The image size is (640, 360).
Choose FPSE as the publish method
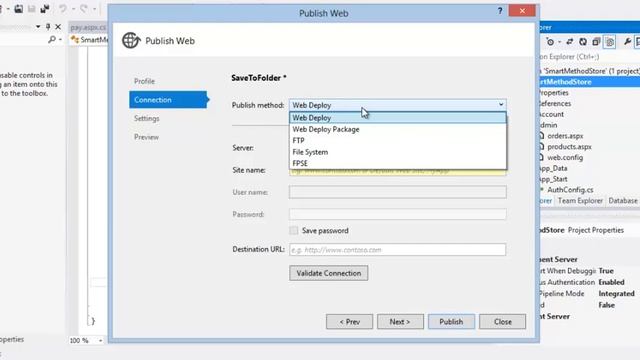click(x=398, y=163)
